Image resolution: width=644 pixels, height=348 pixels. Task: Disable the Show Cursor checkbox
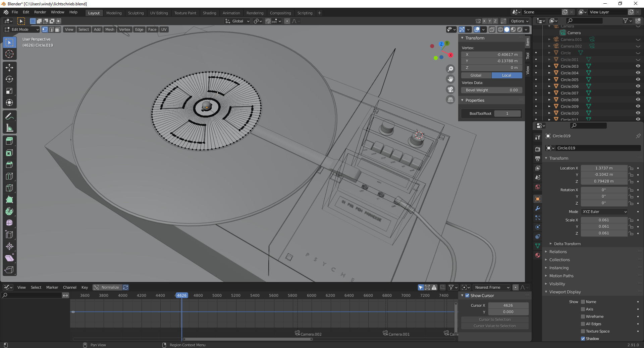[x=467, y=296]
